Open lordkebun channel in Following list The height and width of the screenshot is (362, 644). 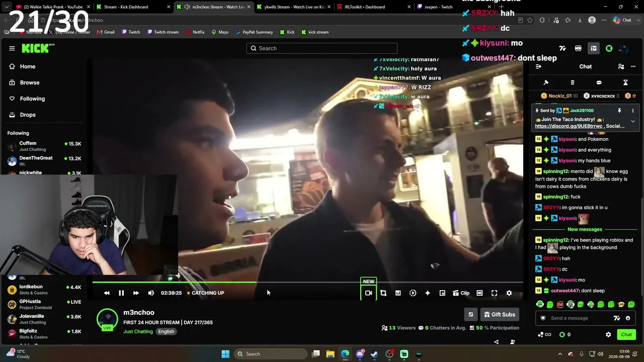click(x=44, y=289)
